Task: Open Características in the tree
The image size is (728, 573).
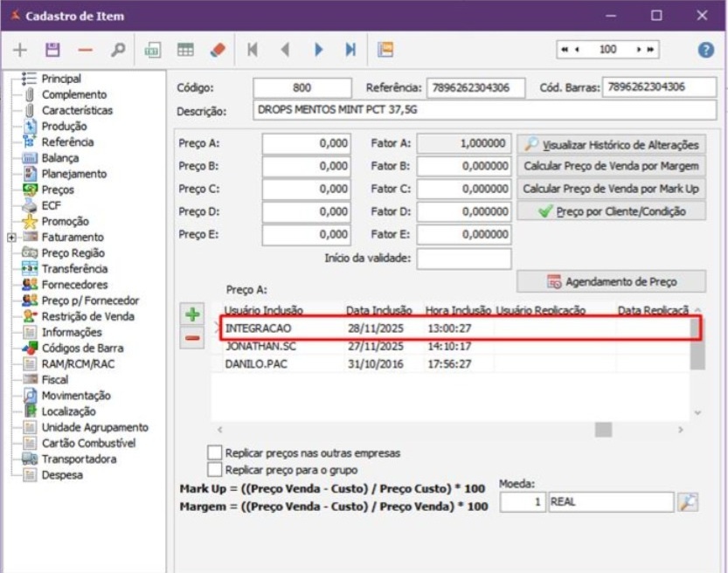Action: tap(77, 110)
